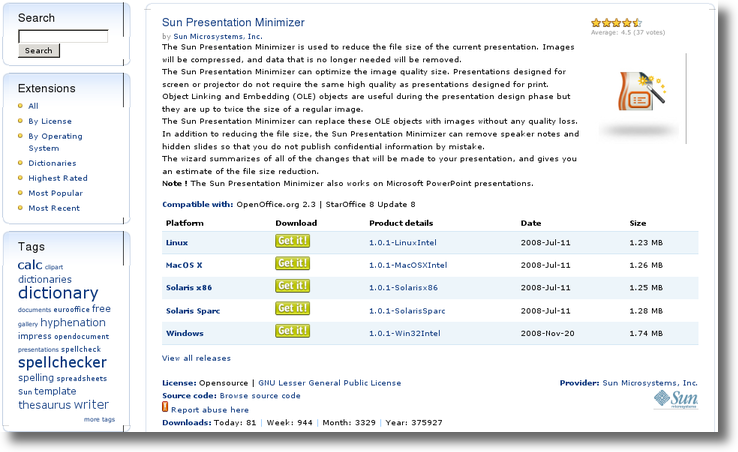Select the spelling tag

pos(36,378)
